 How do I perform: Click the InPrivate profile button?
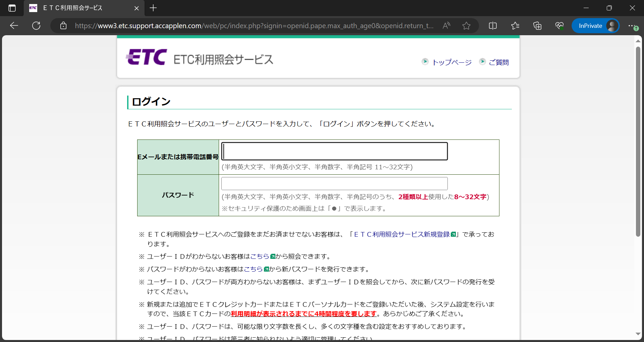point(595,25)
